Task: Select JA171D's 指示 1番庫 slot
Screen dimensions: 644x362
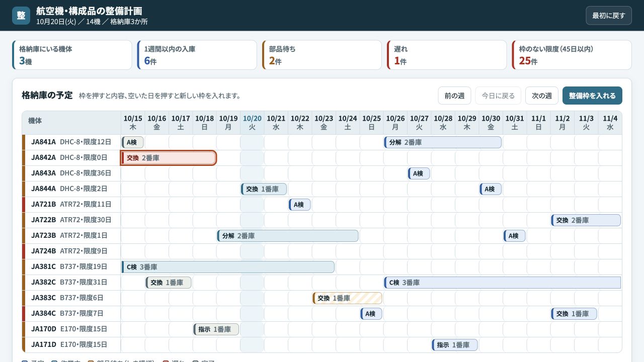Action: pos(455,345)
